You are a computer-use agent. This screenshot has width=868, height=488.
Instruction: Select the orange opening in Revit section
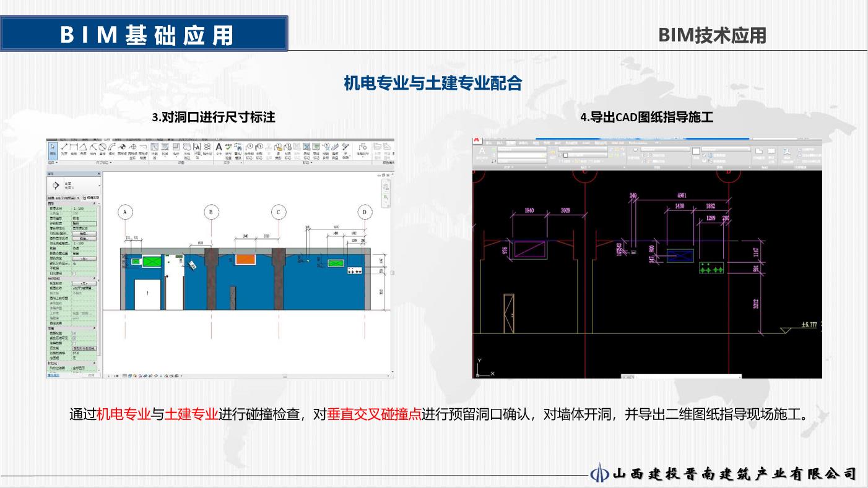(x=245, y=260)
